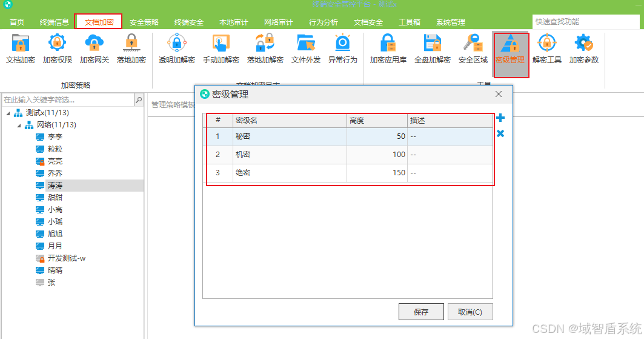Select terminal 乔乔 in the tree
The height and width of the screenshot is (339, 644).
(55, 173)
